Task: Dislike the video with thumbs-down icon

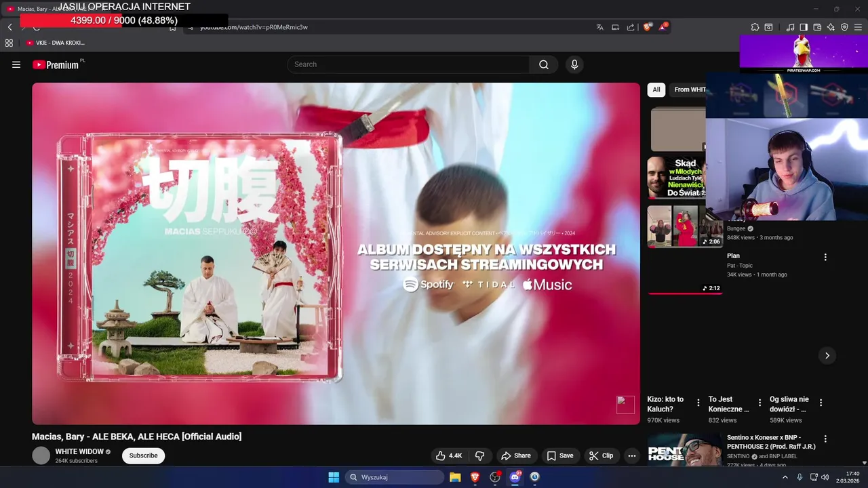Action: click(x=479, y=455)
